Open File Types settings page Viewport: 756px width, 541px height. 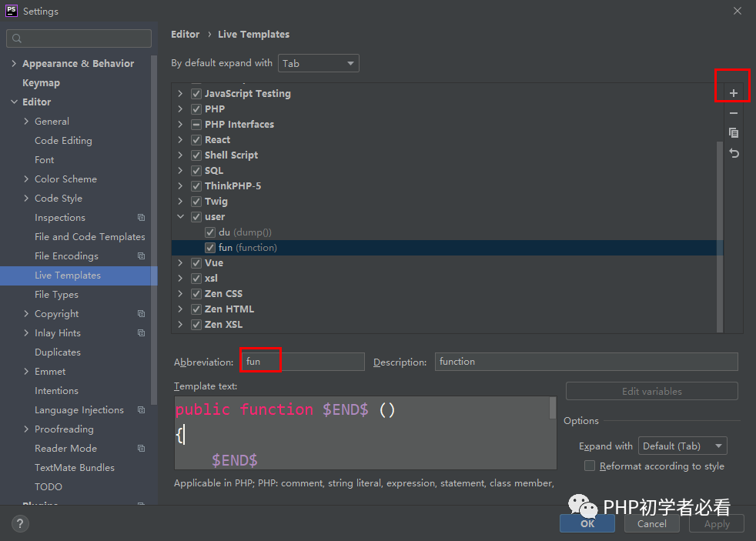coord(56,294)
